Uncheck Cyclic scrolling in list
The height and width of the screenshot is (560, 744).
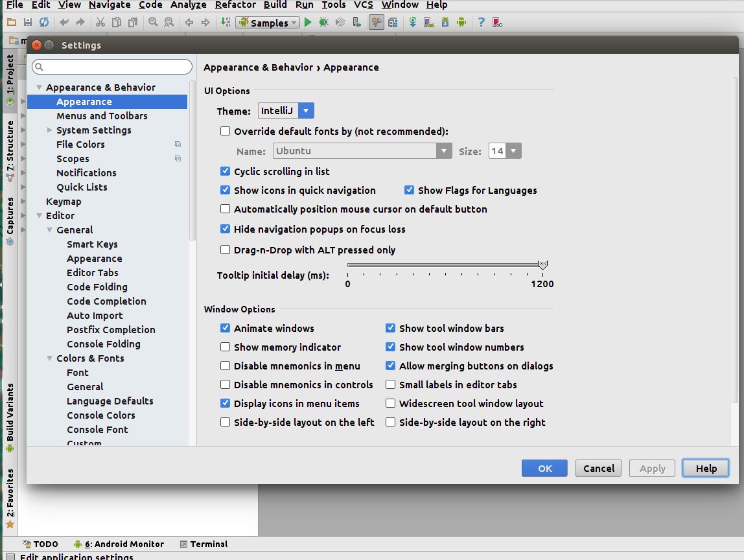click(x=226, y=171)
